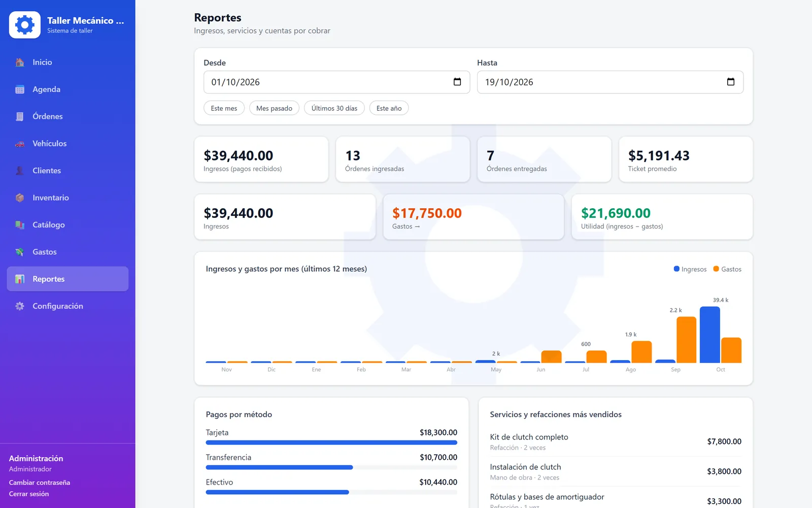The width and height of the screenshot is (812, 508).
Task: Click the 13 Órdenes ingresadas card
Action: click(x=402, y=159)
